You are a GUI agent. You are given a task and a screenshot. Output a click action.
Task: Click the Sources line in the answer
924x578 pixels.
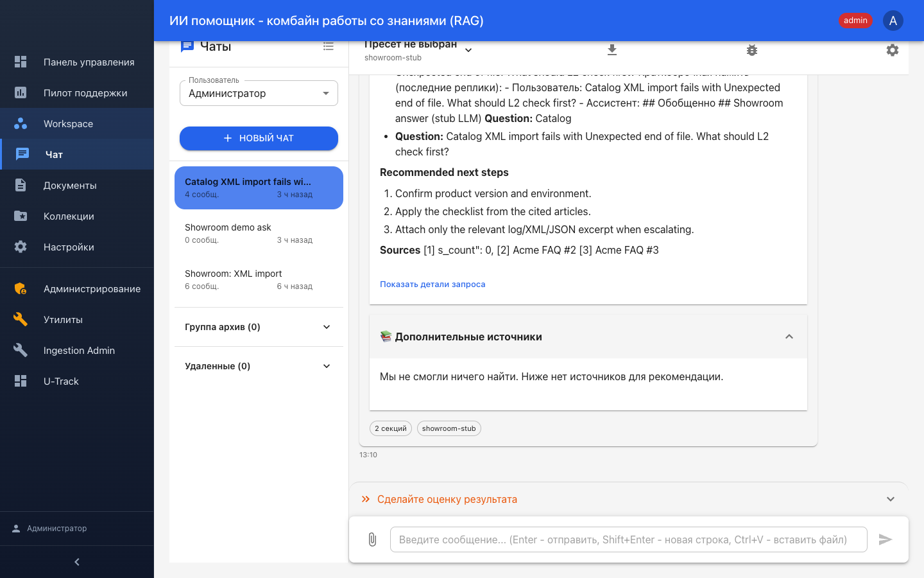519,250
